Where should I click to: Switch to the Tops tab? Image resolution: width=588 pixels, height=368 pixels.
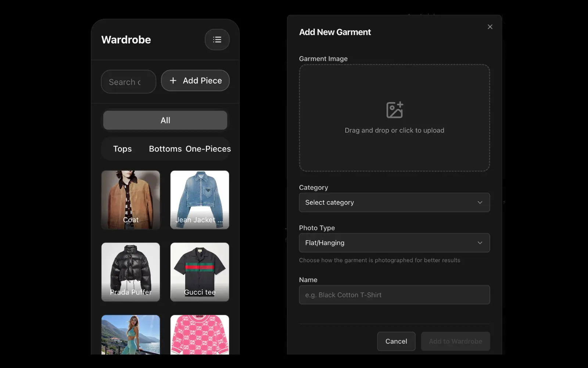click(x=122, y=149)
